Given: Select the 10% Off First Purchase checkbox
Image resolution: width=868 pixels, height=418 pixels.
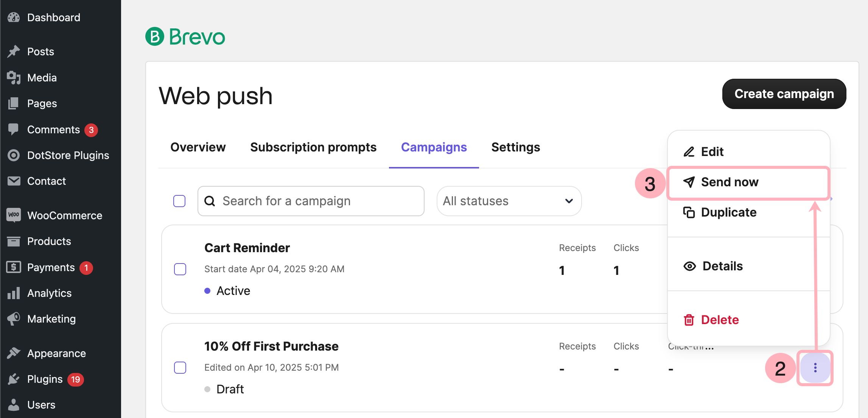Looking at the screenshot, I should (180, 368).
